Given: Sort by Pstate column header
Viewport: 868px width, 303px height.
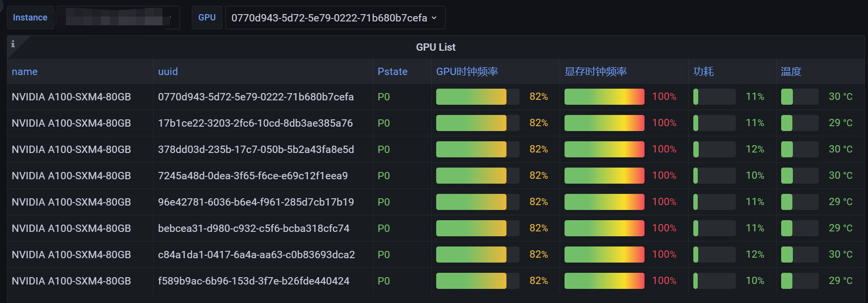Looking at the screenshot, I should pos(392,72).
